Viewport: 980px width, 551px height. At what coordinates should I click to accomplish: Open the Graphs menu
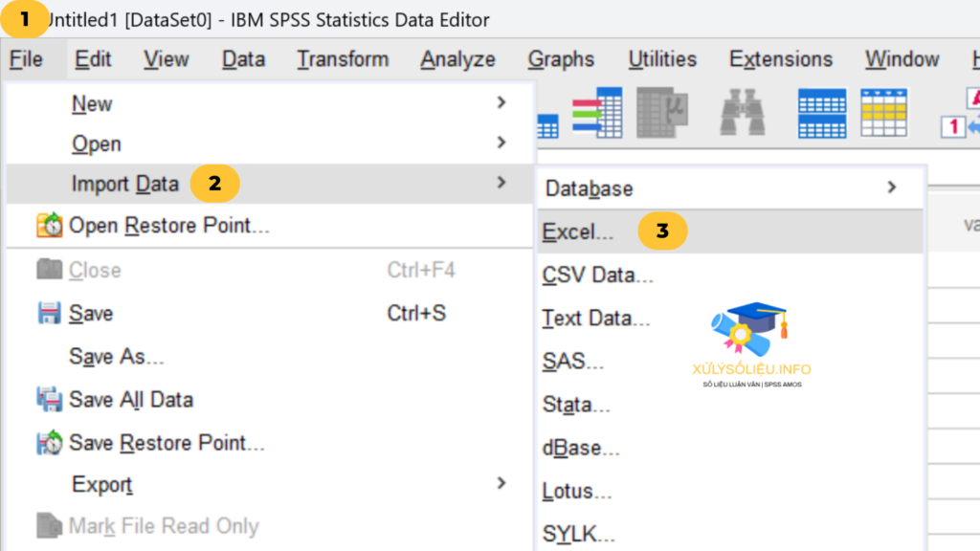(561, 59)
